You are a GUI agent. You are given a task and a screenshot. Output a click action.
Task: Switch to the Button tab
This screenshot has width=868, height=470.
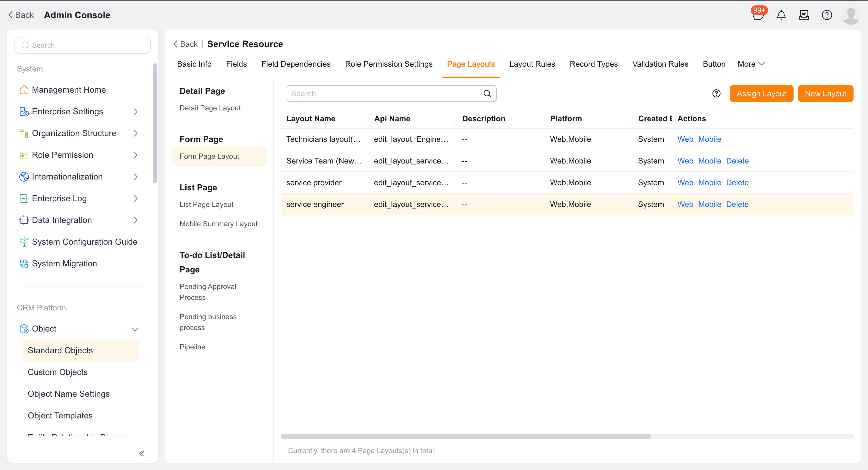point(714,64)
